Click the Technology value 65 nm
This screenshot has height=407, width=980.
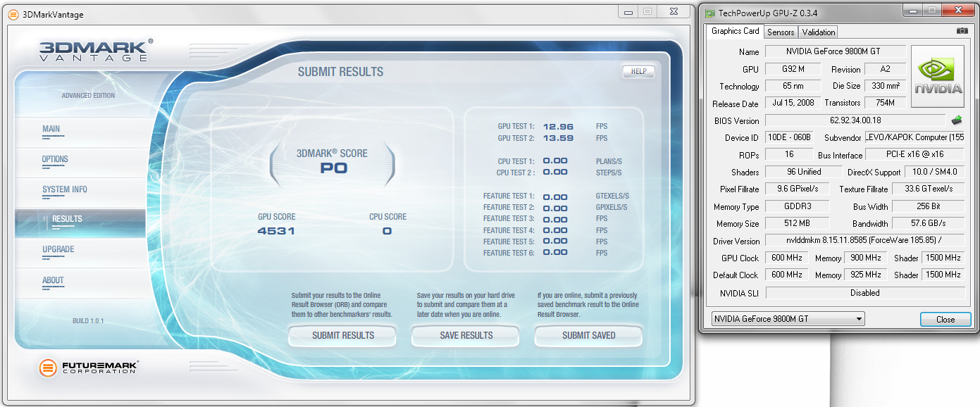tap(793, 86)
